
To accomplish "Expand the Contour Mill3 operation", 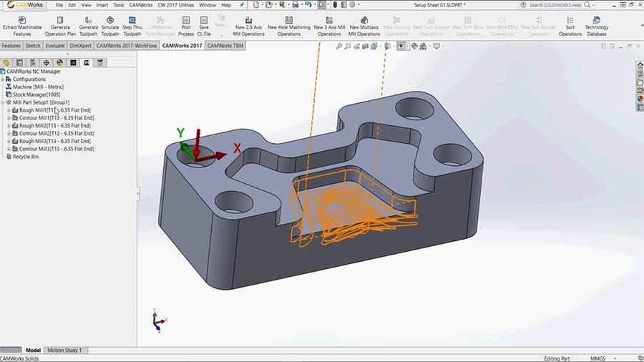I will coord(9,149).
